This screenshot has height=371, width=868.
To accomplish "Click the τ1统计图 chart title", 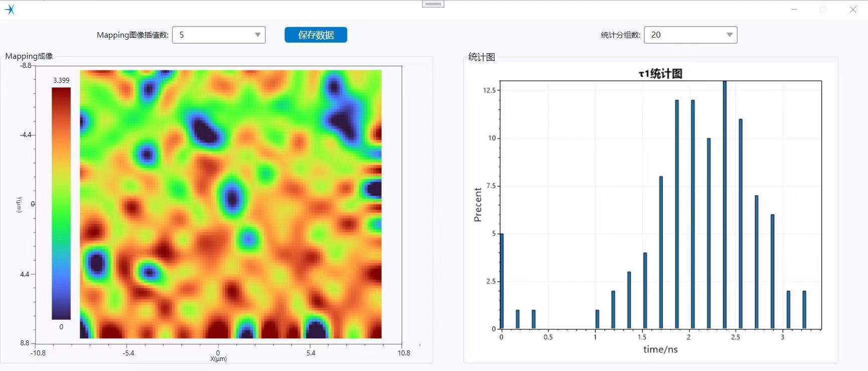I will coord(660,74).
